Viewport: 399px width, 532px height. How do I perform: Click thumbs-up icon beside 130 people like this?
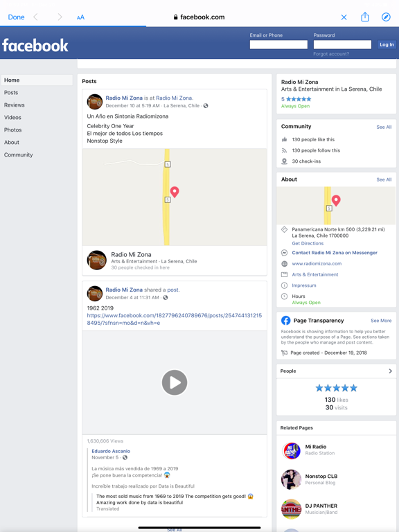(x=284, y=139)
